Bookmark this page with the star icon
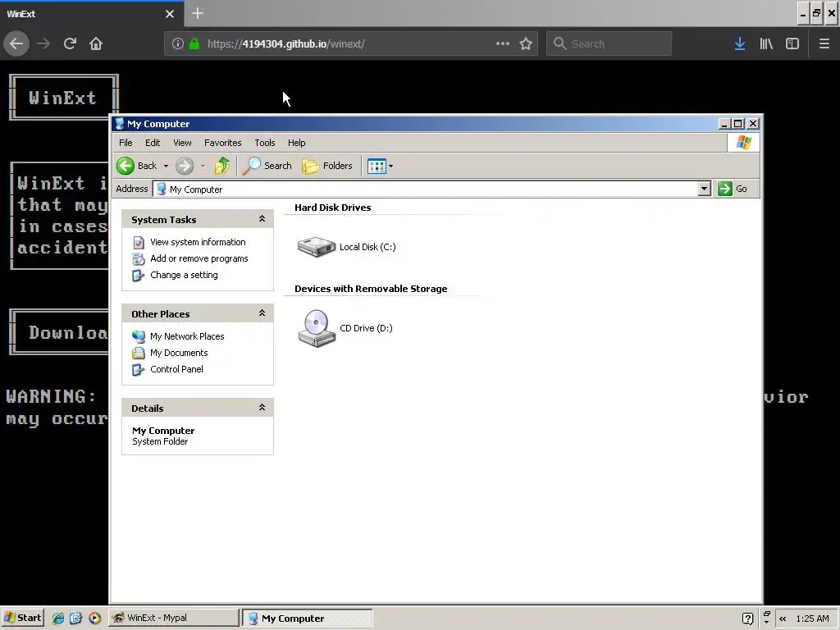This screenshot has width=840, height=630. pyautogui.click(x=526, y=43)
